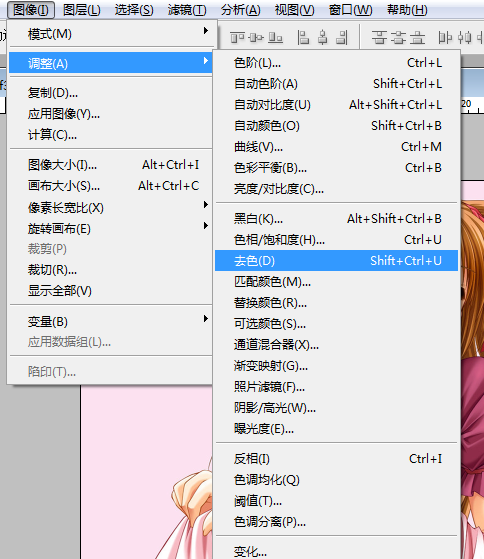Open 可选颜色(S)... adjustment

click(x=336, y=324)
